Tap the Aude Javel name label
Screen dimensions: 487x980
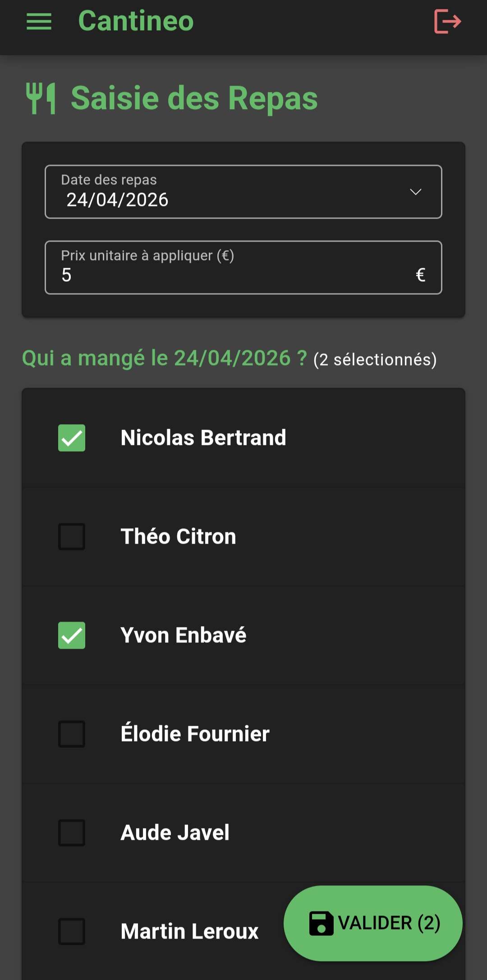175,833
